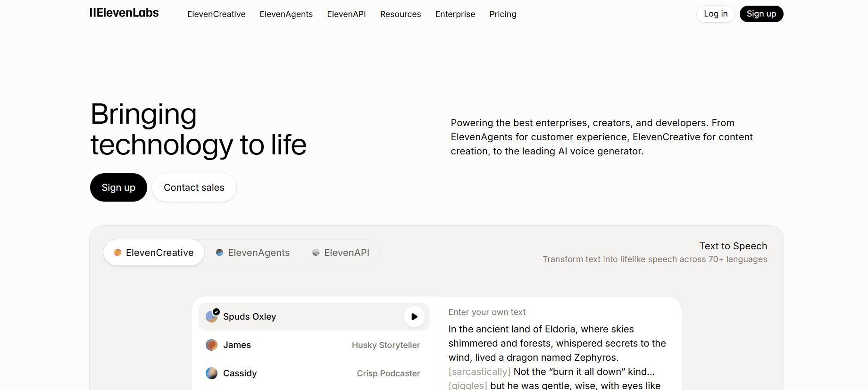
Task: Click the [sarcastically] tag in the sample text
Action: (479, 372)
